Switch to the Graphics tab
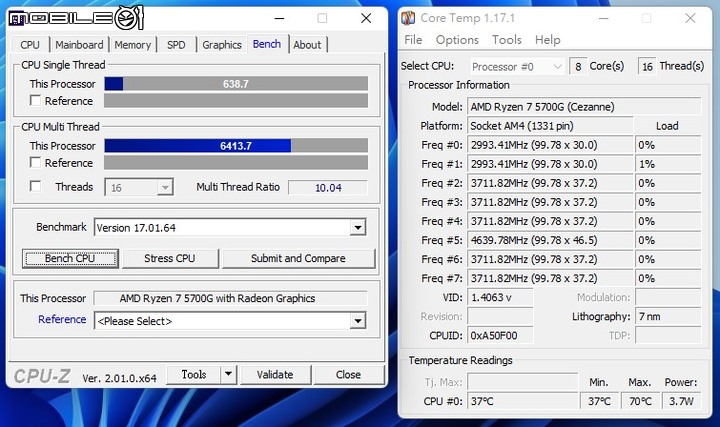The width and height of the screenshot is (720, 427). (222, 45)
